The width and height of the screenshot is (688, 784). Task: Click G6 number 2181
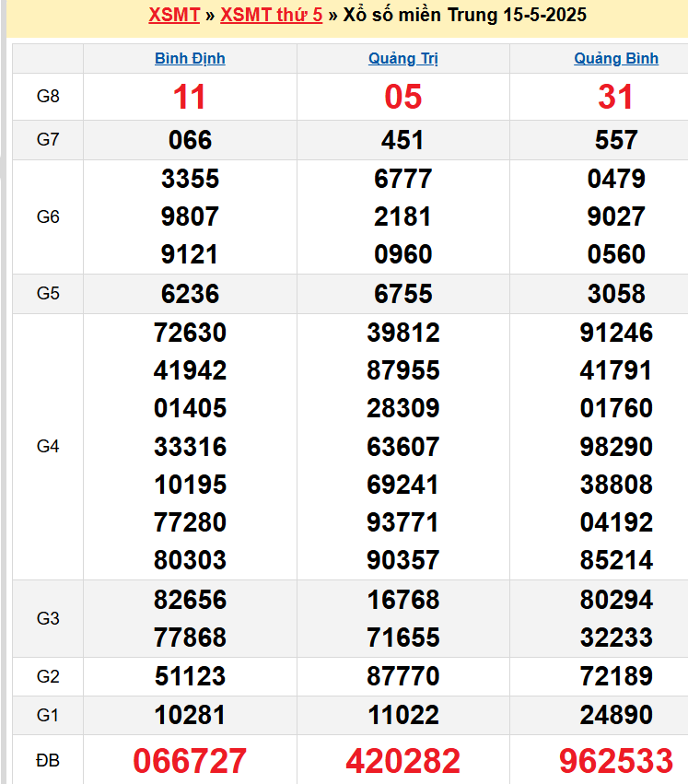point(403,217)
